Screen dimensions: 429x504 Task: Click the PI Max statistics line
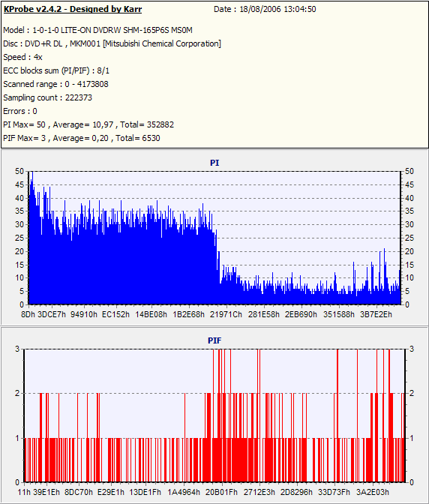(x=88, y=124)
